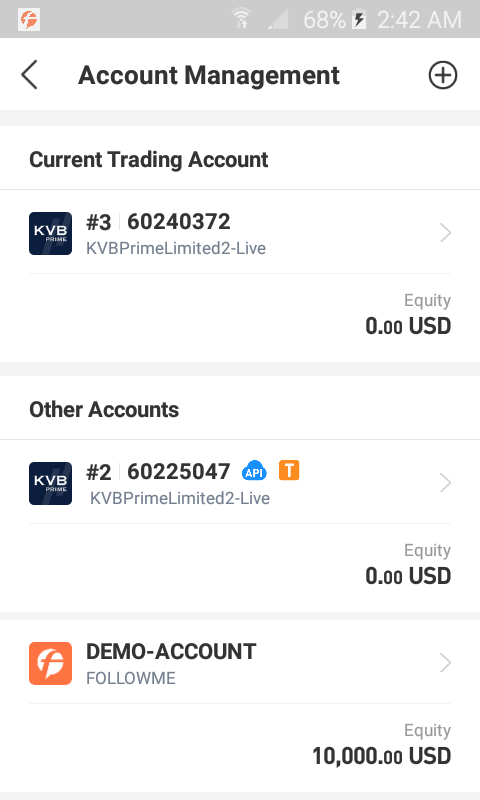This screenshot has width=480, height=800.
Task: Expand account 60240372 details chevron
Action: (x=445, y=233)
